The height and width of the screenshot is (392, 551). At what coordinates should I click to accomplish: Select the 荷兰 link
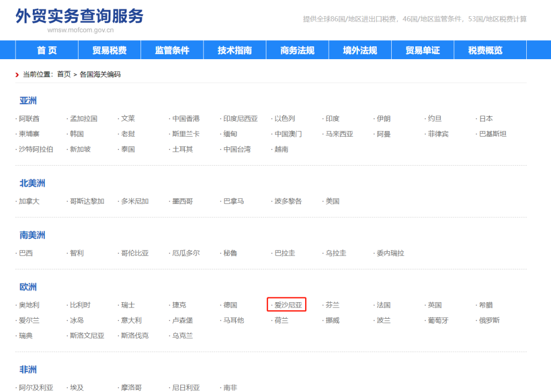(x=281, y=320)
